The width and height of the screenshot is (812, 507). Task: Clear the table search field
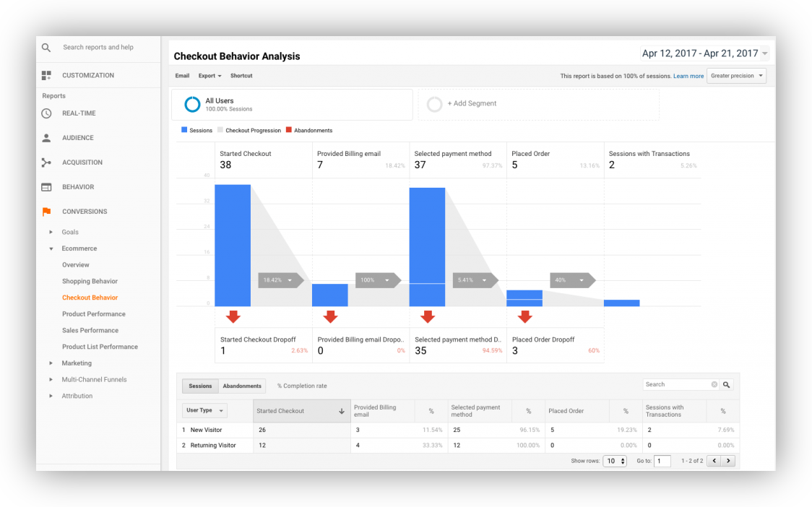pos(714,385)
